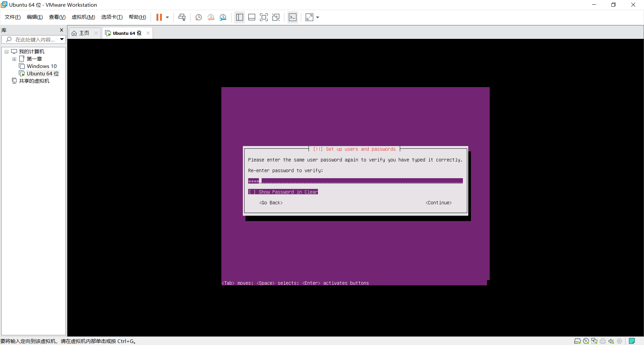Open the stretch guest dropdown arrow
Screen dimensions: 644x345
(x=318, y=17)
